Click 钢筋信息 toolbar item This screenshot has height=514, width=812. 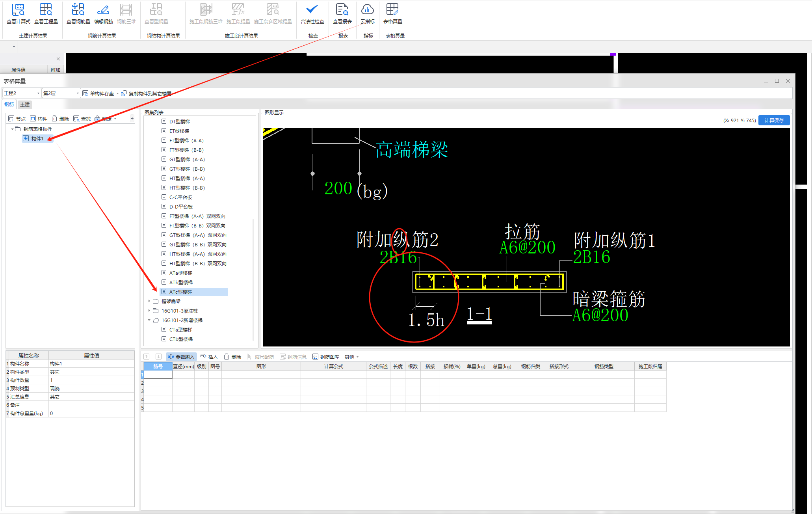[x=293, y=357]
